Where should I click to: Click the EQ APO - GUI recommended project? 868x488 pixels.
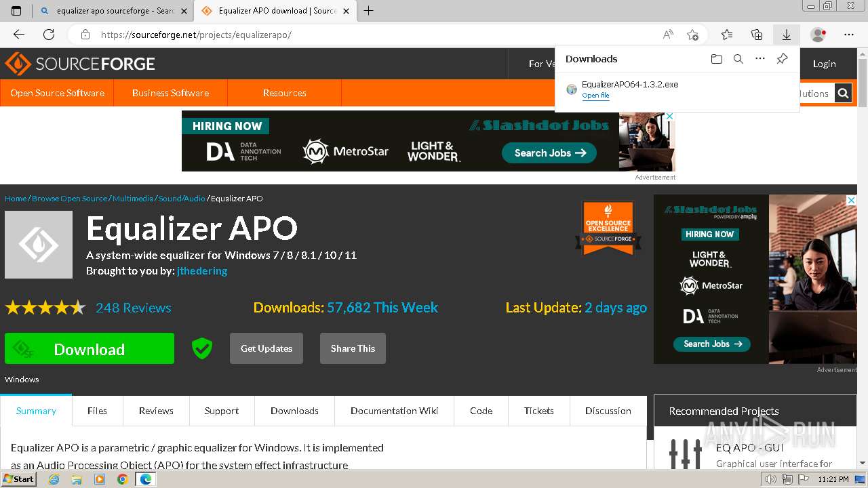click(749, 447)
